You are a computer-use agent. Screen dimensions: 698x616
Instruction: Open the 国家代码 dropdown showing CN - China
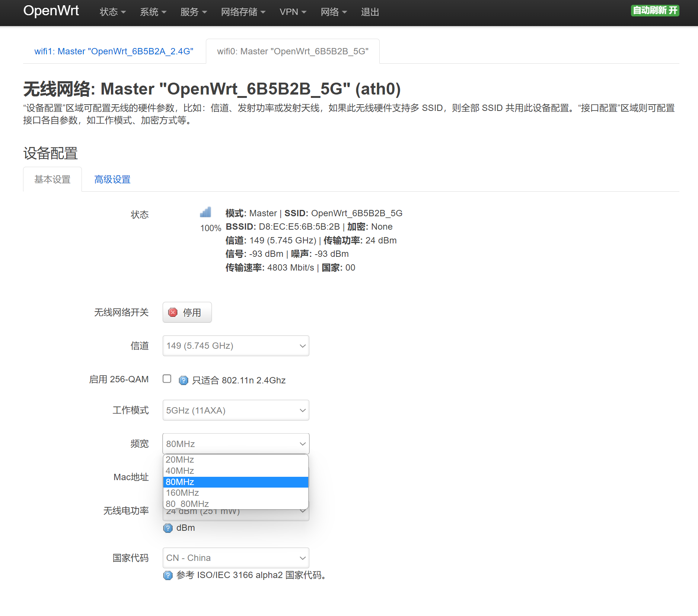point(236,558)
